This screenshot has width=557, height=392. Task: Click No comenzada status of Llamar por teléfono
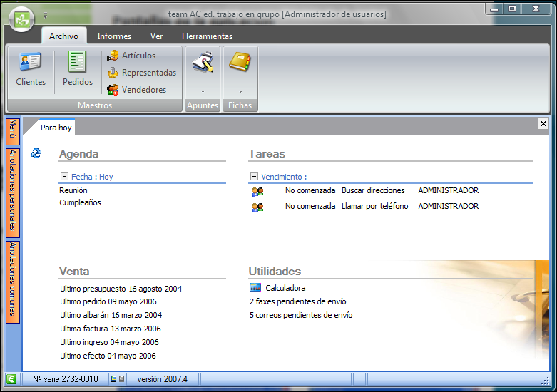(x=310, y=206)
